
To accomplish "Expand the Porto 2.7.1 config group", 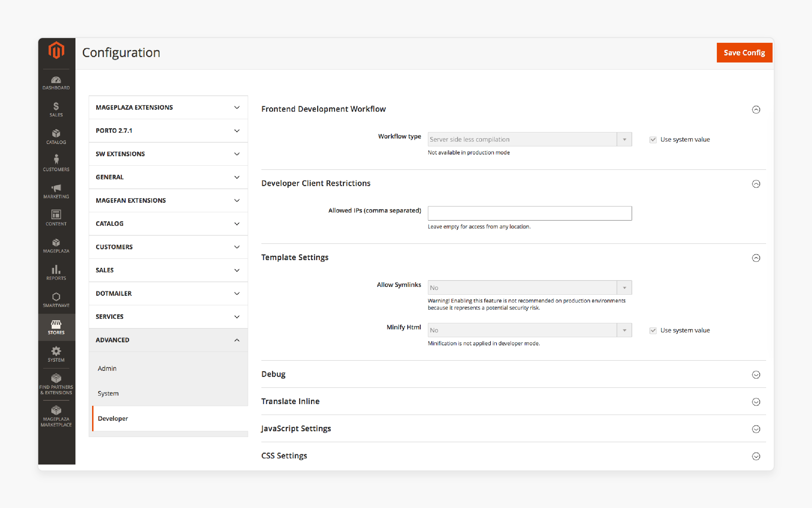I will (168, 131).
